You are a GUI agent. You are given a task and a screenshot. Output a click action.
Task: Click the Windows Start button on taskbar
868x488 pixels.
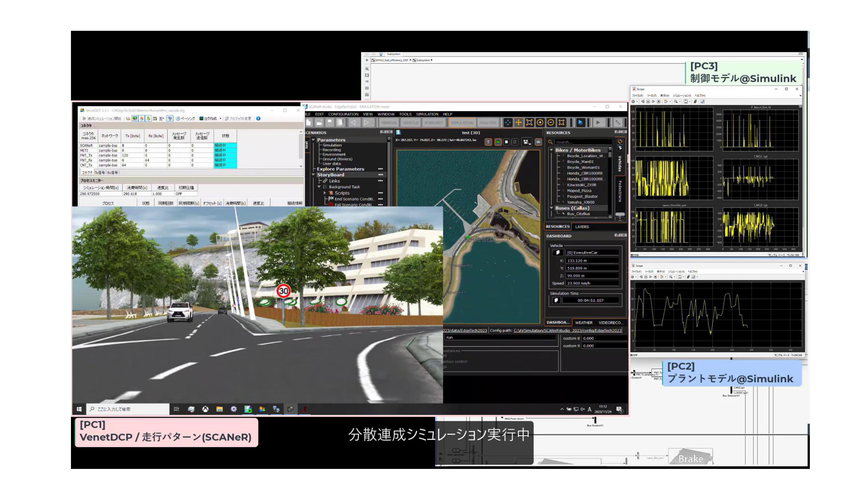click(x=79, y=409)
